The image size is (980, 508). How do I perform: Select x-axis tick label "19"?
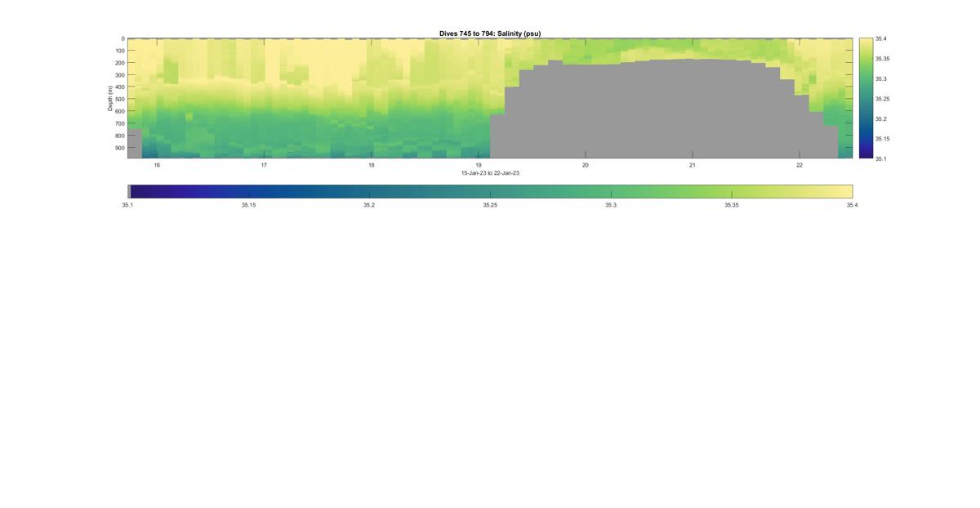click(x=478, y=165)
